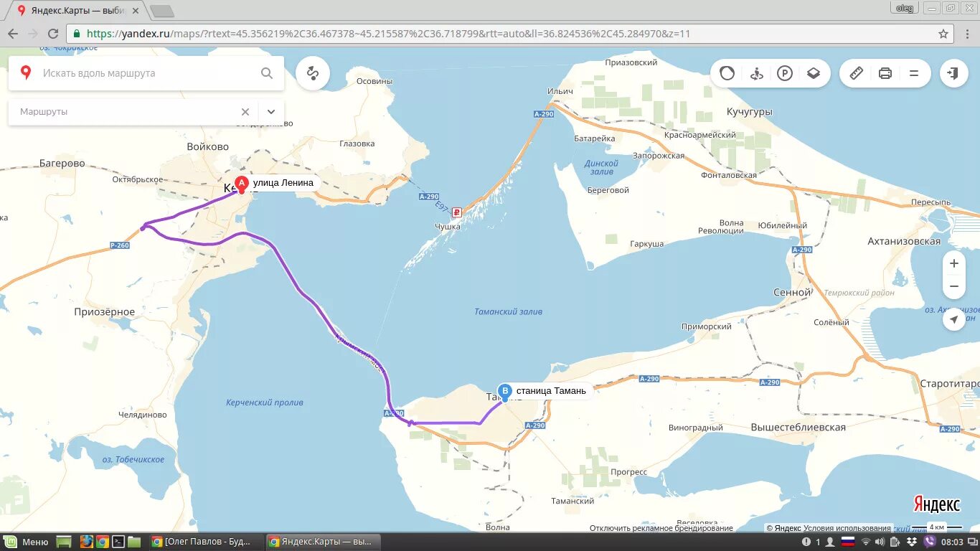Image resolution: width=980 pixels, height=551 pixels.
Task: Open a new browser tab
Action: tap(162, 11)
